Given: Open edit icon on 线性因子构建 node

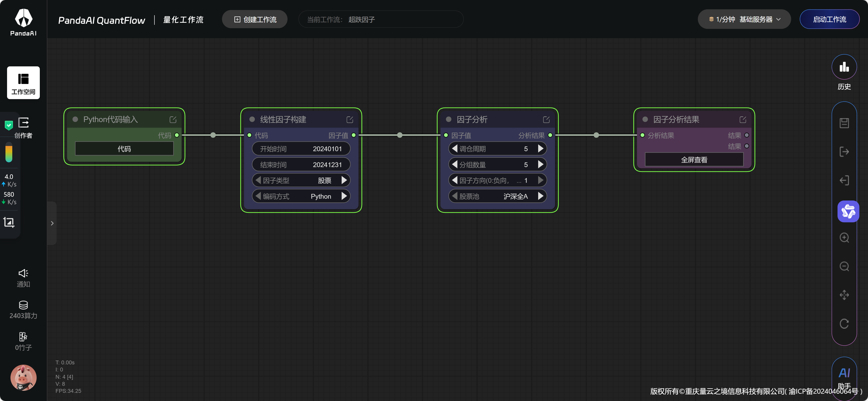Looking at the screenshot, I should [350, 120].
